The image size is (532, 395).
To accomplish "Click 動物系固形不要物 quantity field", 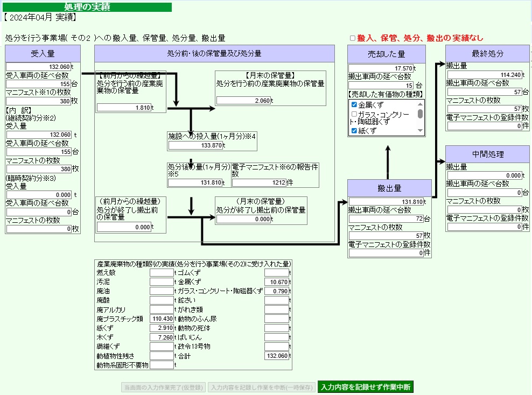I will tap(162, 365).
